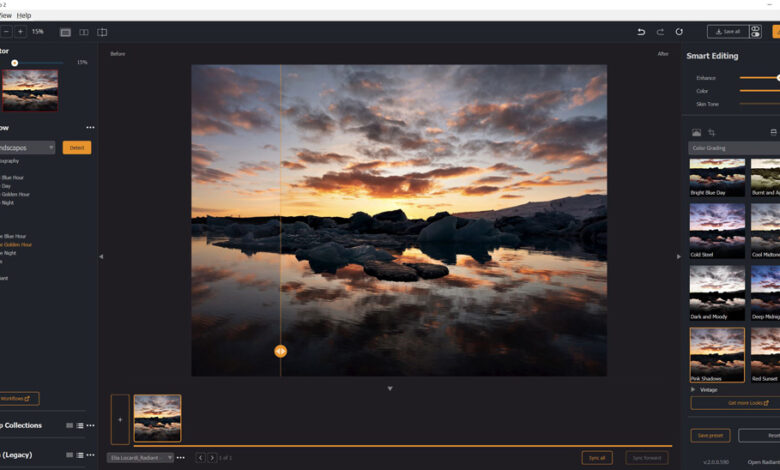Screen dimensions: 780x470
Task: Open the Collections three-dot menu
Action: tap(90, 425)
